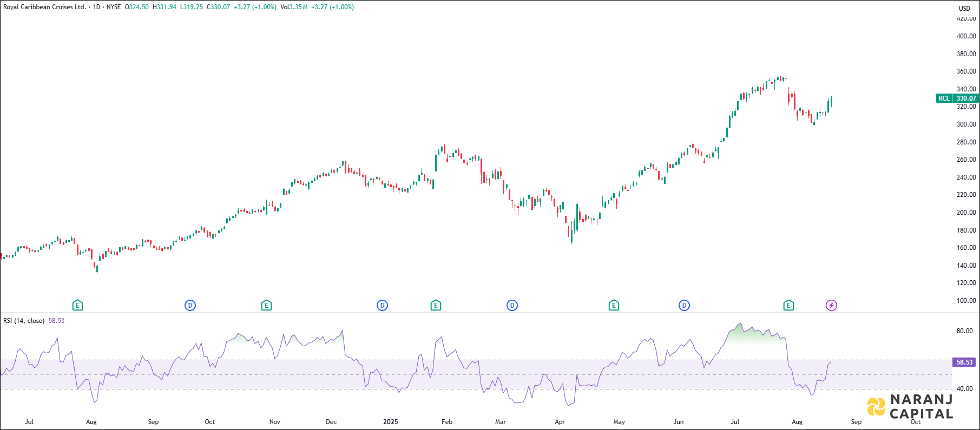Click the high value H331.94
This screenshot has width=980, height=430.
165,7
